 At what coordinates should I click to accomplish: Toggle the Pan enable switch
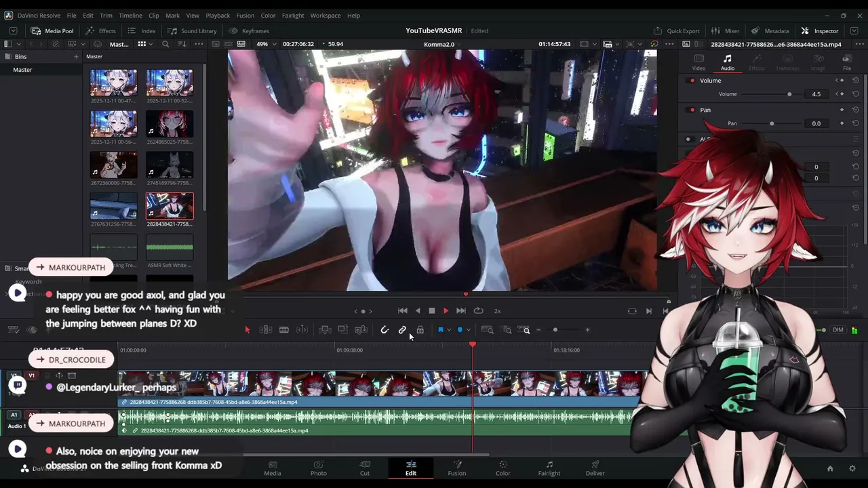point(692,110)
